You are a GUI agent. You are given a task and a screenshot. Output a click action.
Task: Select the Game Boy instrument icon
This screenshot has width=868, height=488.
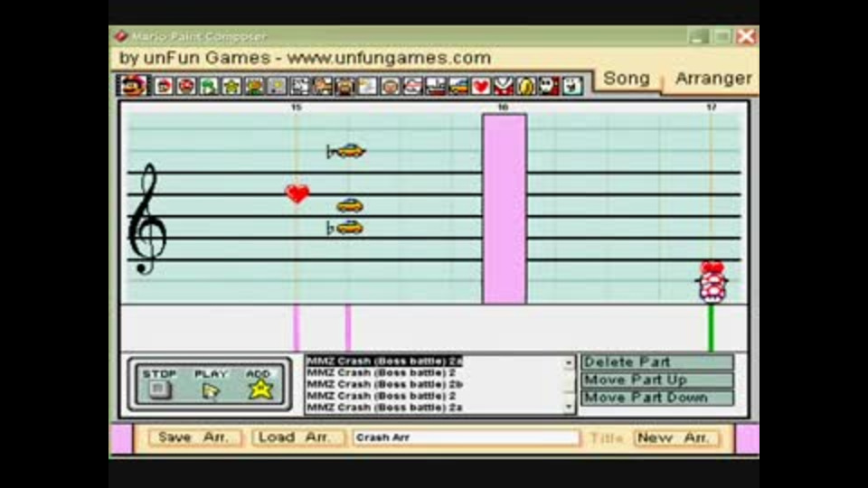pos(277,87)
